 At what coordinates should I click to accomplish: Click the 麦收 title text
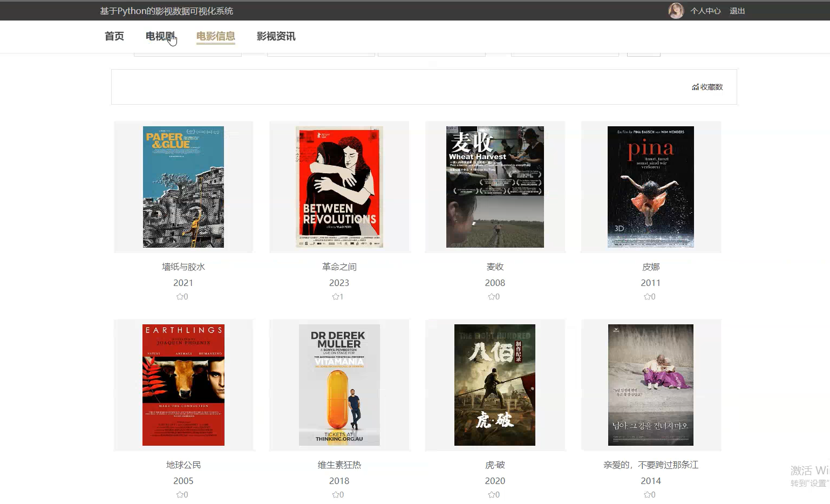click(495, 267)
